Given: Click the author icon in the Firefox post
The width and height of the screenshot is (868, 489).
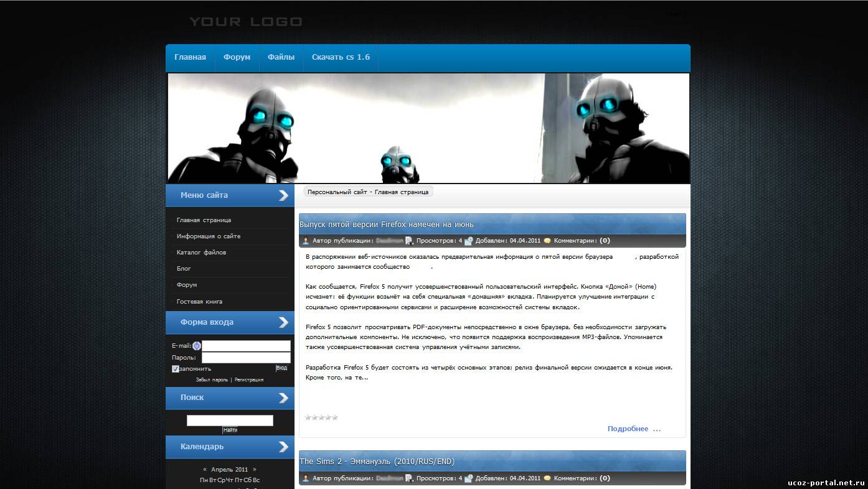Looking at the screenshot, I should [x=306, y=241].
